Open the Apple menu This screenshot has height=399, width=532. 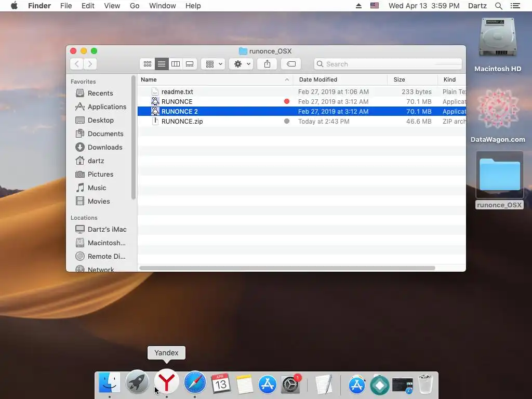(x=14, y=6)
